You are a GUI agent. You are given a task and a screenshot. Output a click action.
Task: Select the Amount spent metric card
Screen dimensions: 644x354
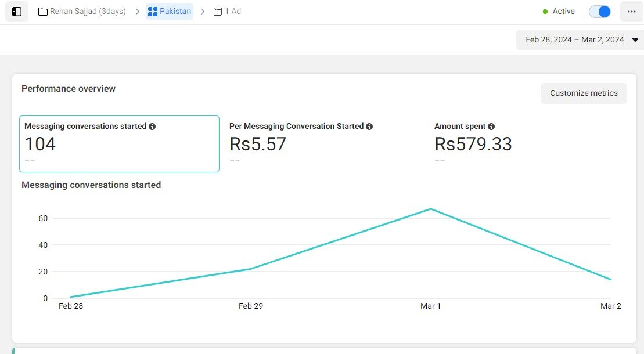523,144
